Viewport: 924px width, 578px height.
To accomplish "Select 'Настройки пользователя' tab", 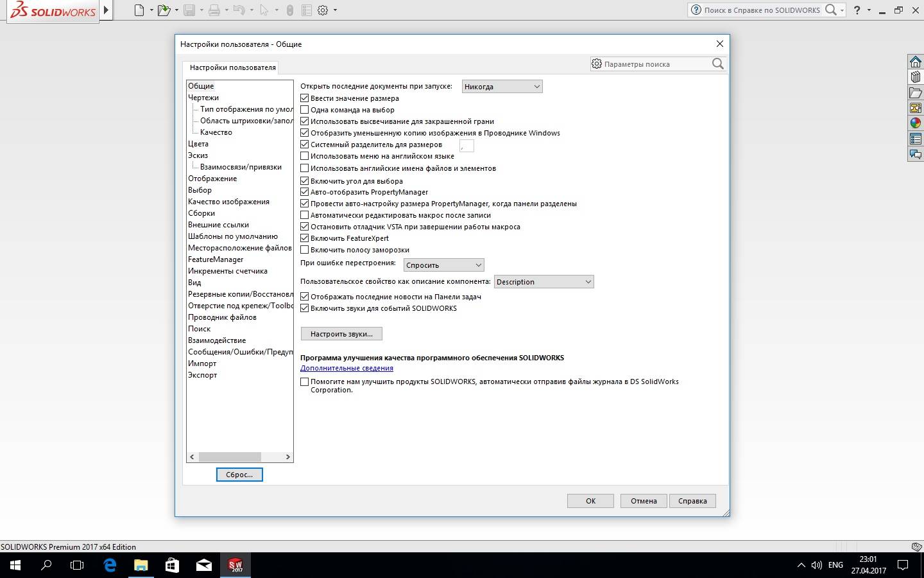I will (232, 67).
